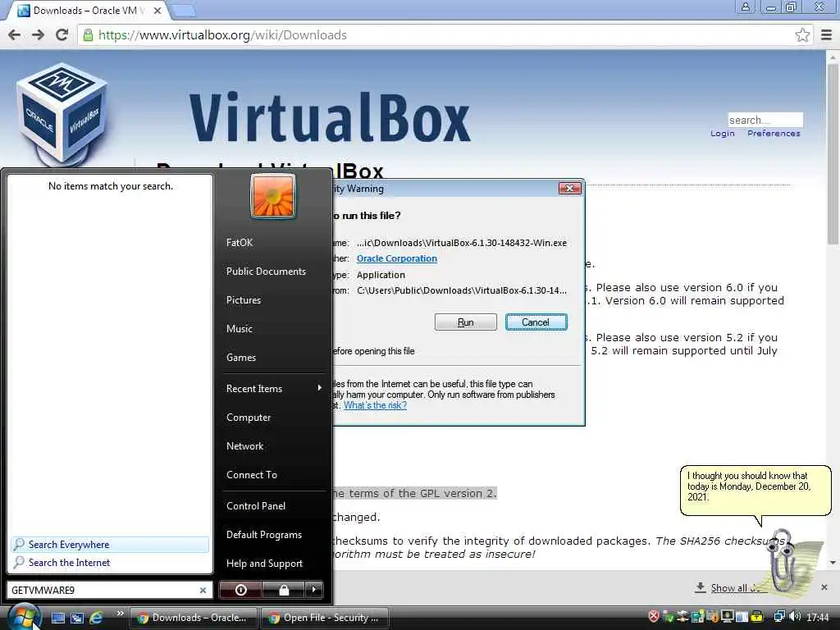Open Games from Start menu

click(240, 358)
